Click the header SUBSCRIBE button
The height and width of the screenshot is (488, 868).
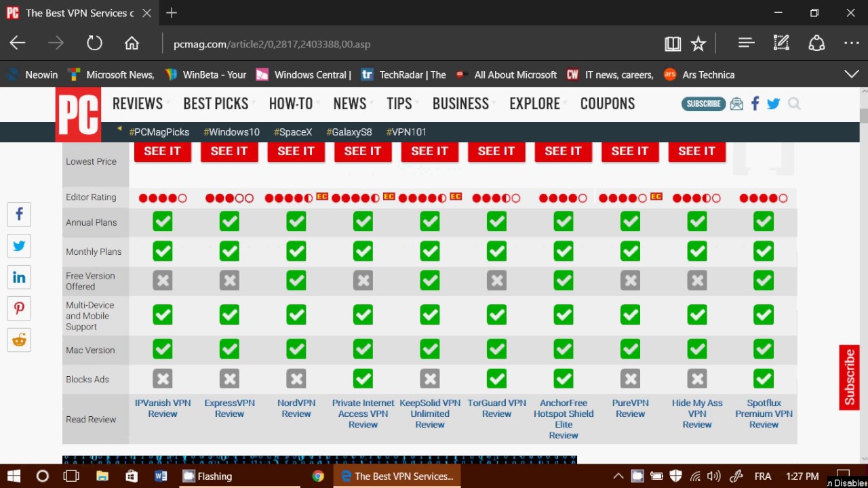703,104
